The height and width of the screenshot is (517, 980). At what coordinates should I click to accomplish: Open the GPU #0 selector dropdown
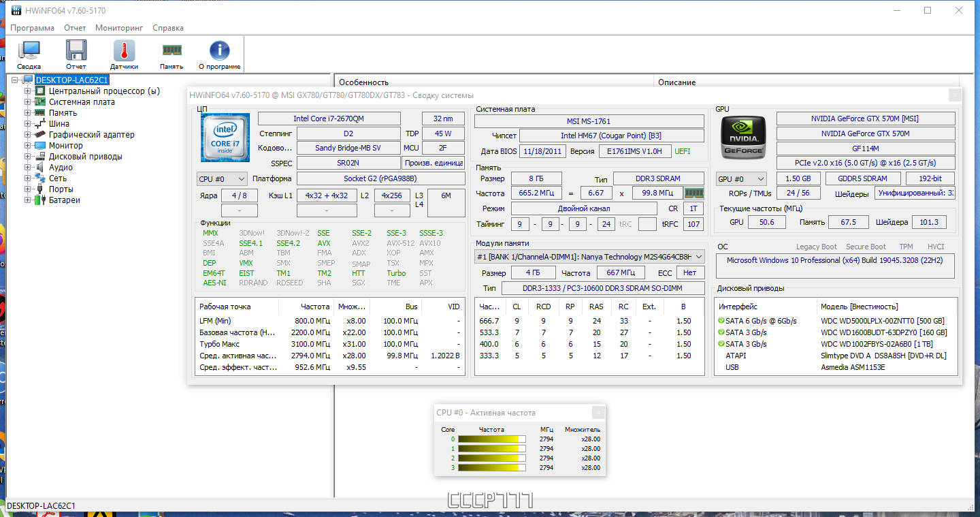pos(742,178)
